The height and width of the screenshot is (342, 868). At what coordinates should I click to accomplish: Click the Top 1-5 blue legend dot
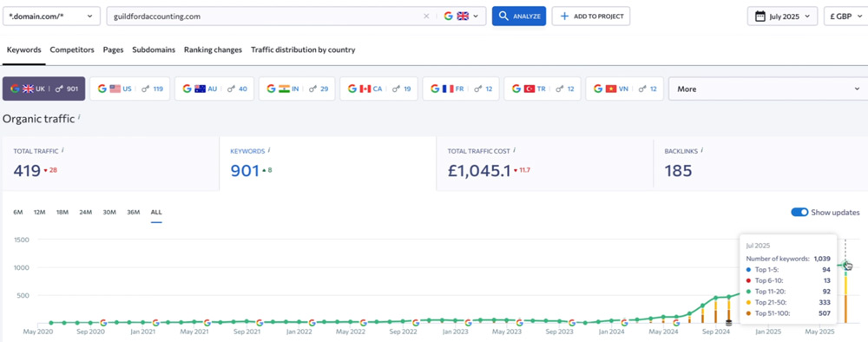click(749, 269)
